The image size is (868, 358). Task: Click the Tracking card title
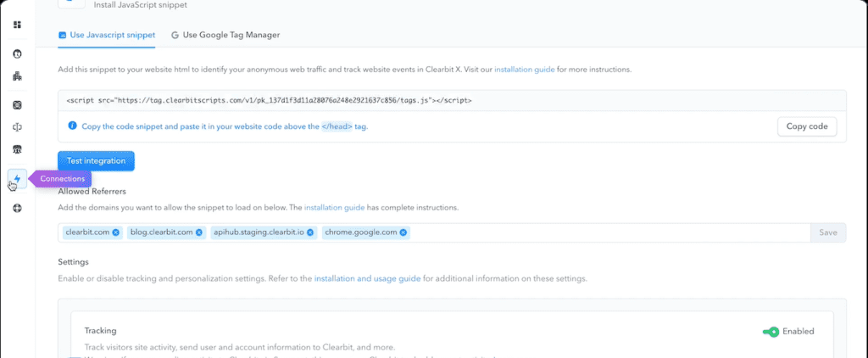100,331
